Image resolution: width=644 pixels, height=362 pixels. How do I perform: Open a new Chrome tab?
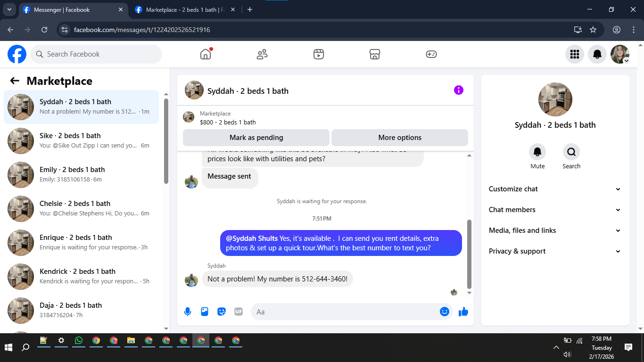tap(250, 9)
